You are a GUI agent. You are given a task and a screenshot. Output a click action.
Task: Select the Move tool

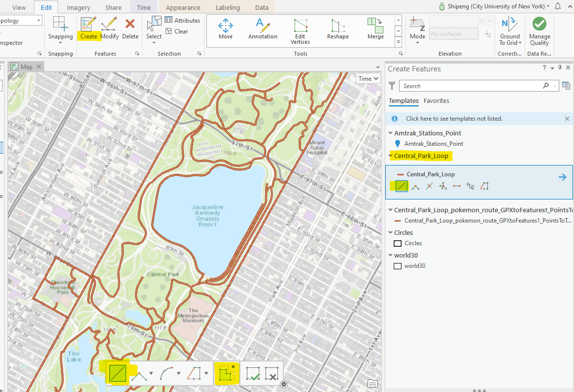point(226,29)
